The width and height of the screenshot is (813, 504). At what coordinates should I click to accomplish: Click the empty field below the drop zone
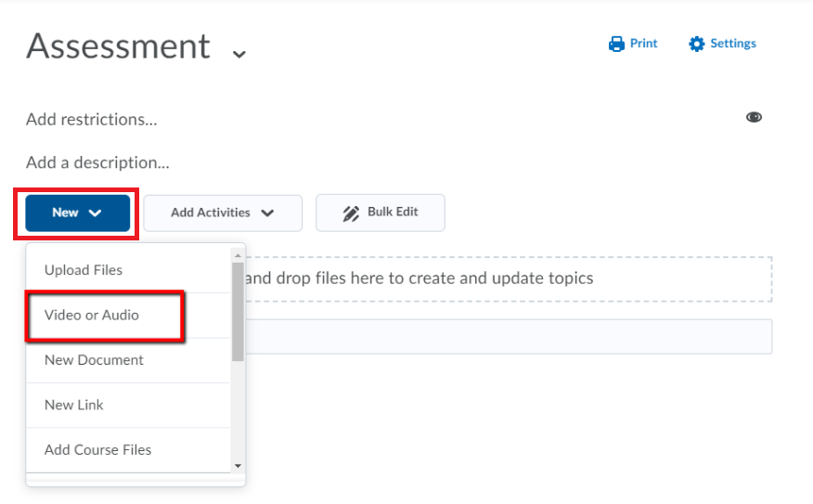(x=509, y=337)
